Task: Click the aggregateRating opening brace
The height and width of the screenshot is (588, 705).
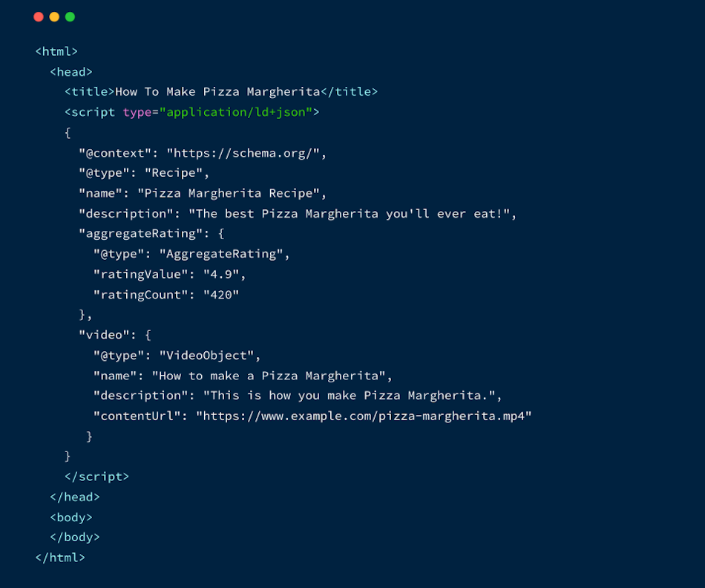Action: 220,234
